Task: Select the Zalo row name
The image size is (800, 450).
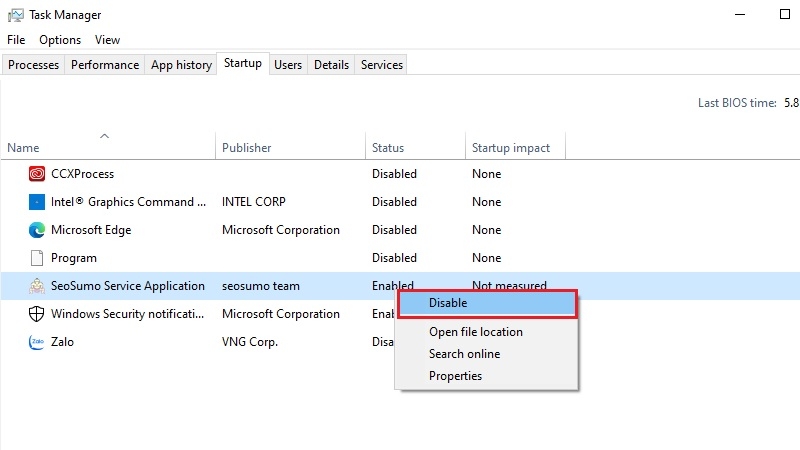Action: (62, 342)
